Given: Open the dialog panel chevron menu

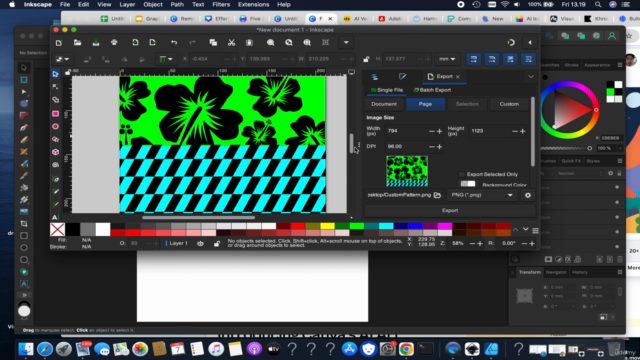Looking at the screenshot, I should pos(531,77).
